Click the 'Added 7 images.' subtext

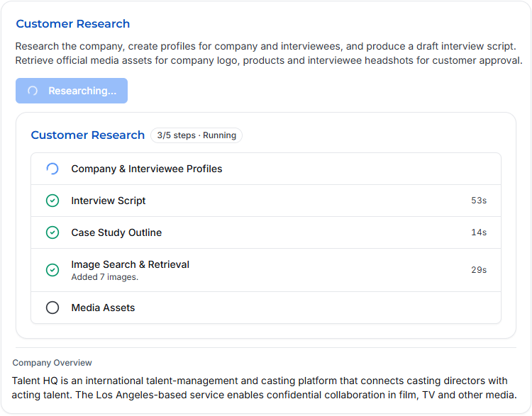pos(105,277)
